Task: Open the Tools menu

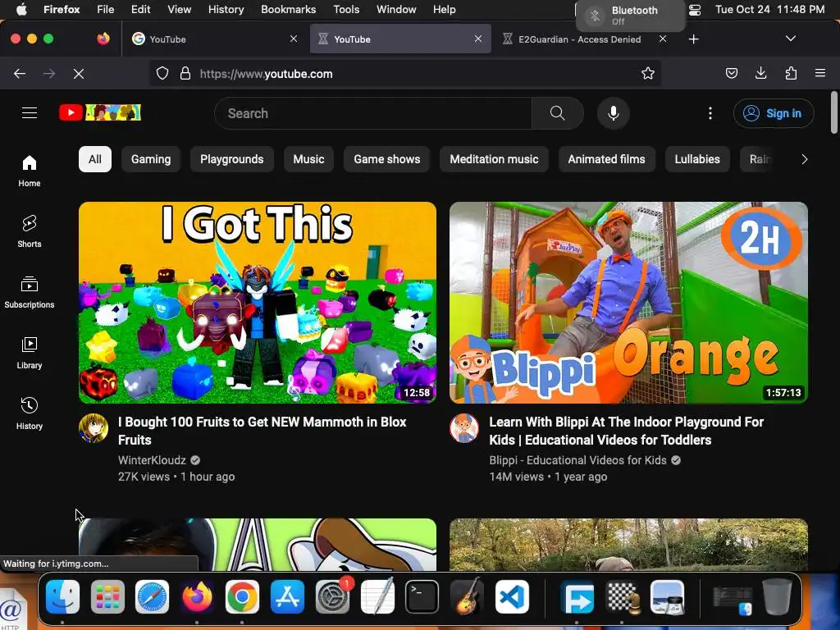Action: pyautogui.click(x=346, y=9)
